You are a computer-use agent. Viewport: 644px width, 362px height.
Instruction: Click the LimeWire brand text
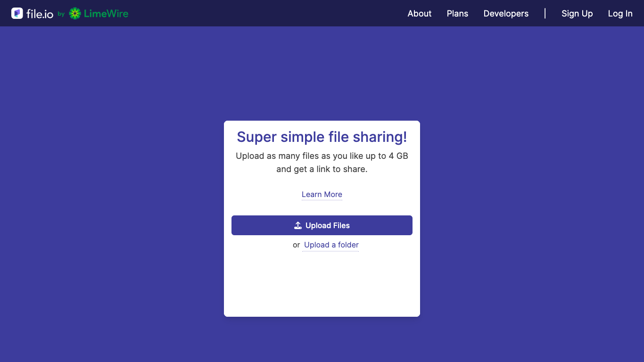(x=106, y=14)
